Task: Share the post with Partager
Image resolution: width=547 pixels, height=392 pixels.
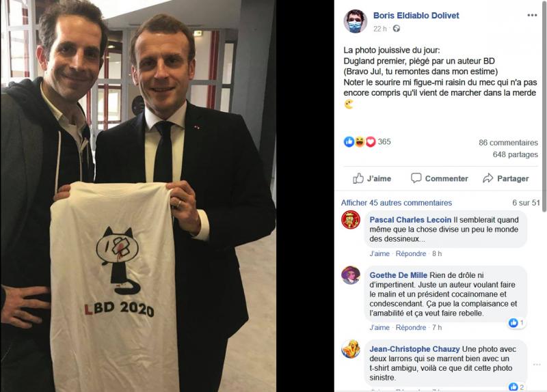Action: tap(506, 178)
